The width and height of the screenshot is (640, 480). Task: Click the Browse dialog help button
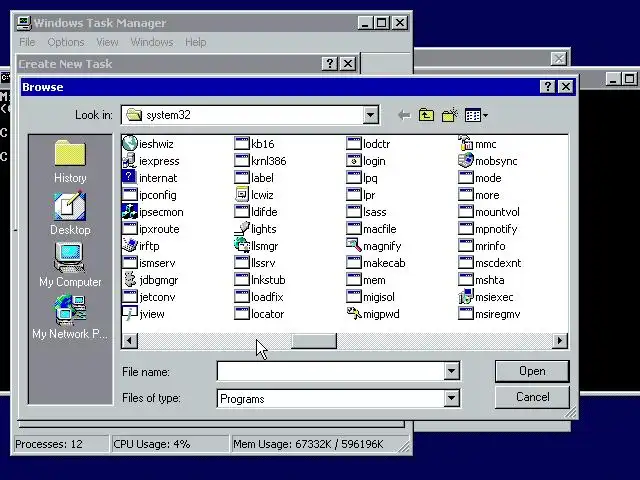547,87
